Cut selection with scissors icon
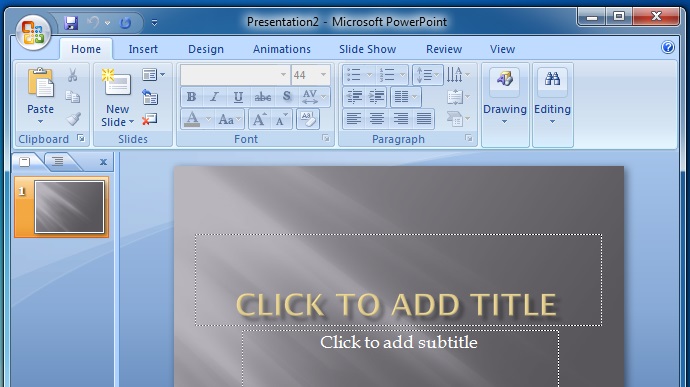Screen dimensions: 690x387 tap(73, 75)
